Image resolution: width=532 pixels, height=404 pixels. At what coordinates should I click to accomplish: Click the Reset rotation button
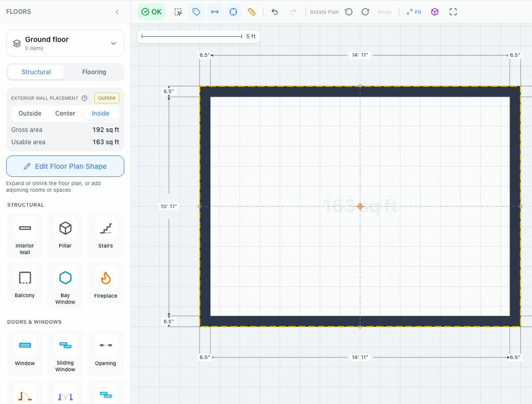click(x=385, y=12)
